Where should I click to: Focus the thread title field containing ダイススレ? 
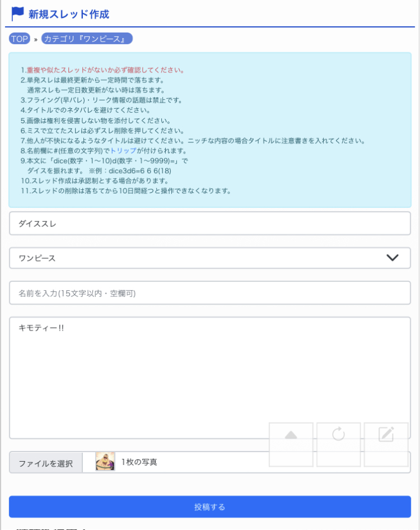click(x=209, y=224)
